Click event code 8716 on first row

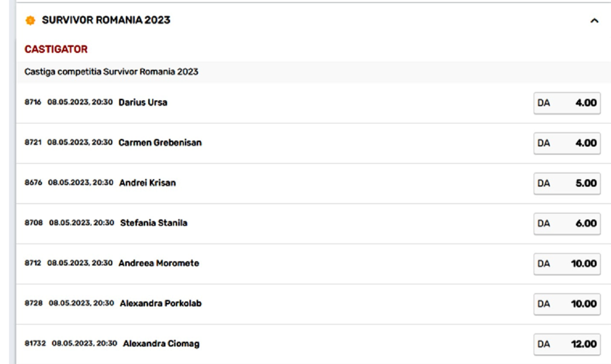[x=33, y=102]
